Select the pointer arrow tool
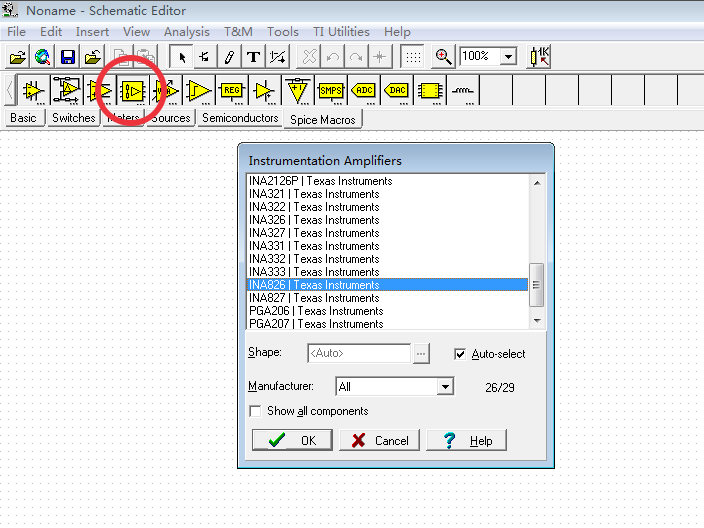Image resolution: width=704 pixels, height=528 pixels. (x=181, y=57)
